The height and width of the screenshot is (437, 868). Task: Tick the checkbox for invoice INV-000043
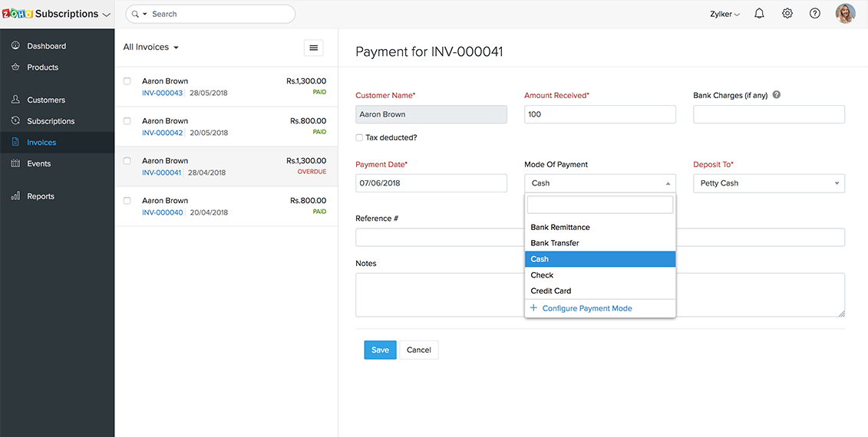127,81
